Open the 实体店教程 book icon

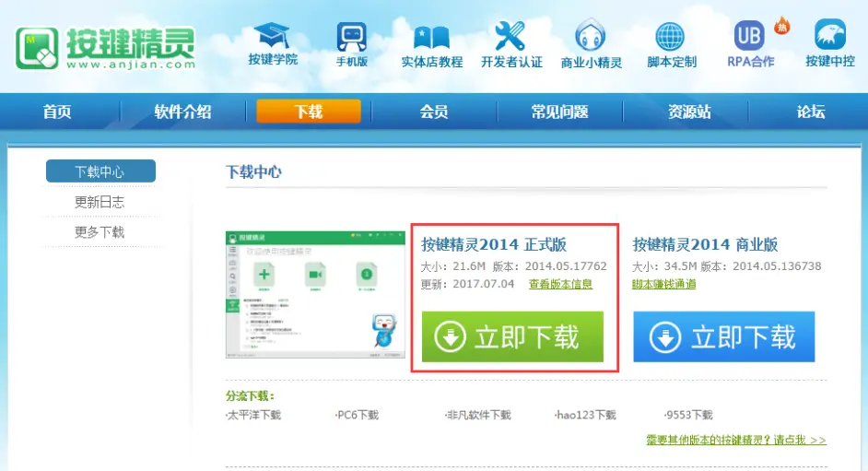tap(431, 38)
